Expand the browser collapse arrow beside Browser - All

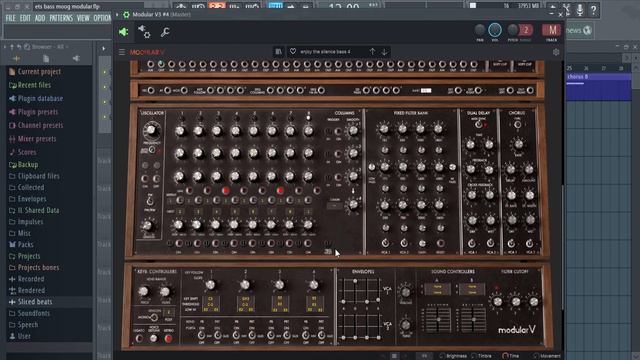click(5, 47)
